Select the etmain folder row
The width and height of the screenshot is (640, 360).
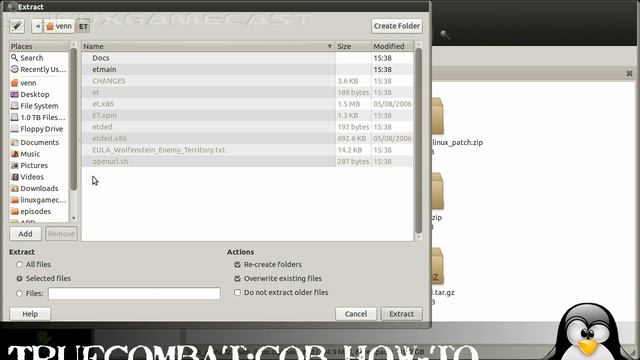tap(247, 69)
